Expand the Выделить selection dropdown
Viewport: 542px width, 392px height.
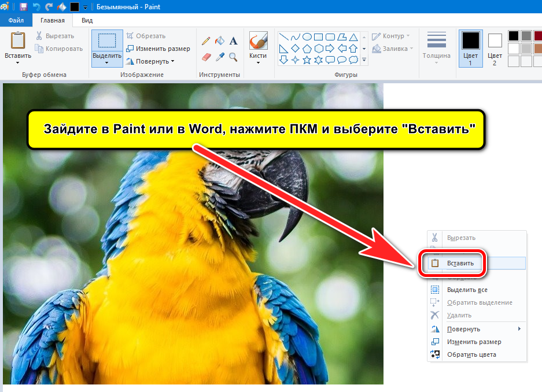(x=107, y=62)
